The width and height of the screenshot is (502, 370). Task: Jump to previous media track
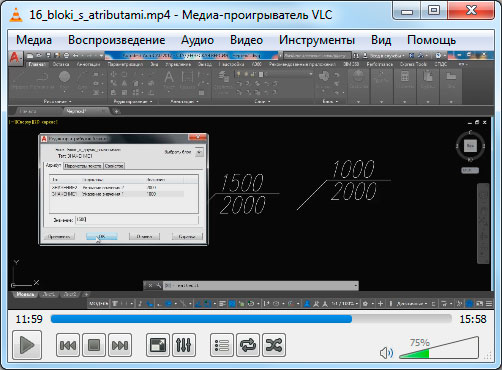click(x=68, y=345)
